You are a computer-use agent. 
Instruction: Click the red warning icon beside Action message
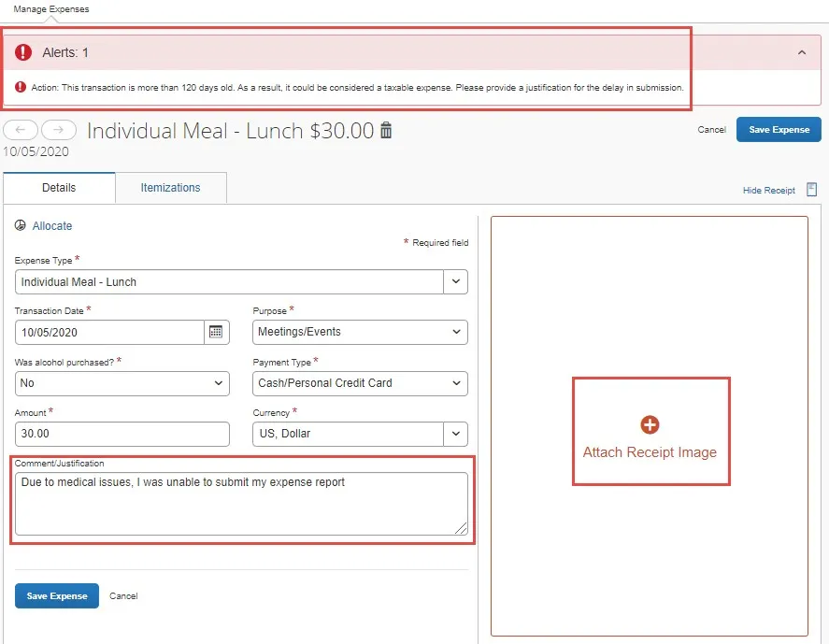[x=21, y=87]
